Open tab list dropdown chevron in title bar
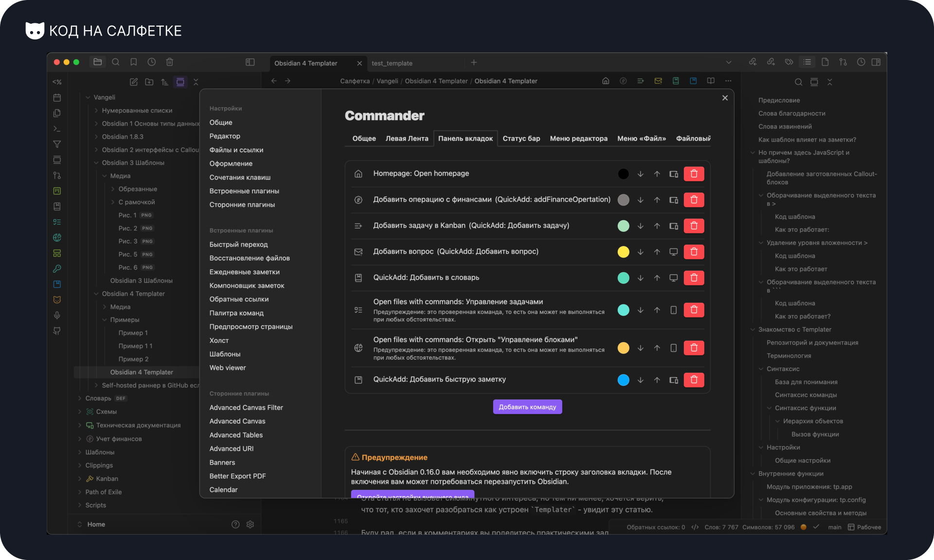Screen dimensions: 934x560 tap(728, 62)
